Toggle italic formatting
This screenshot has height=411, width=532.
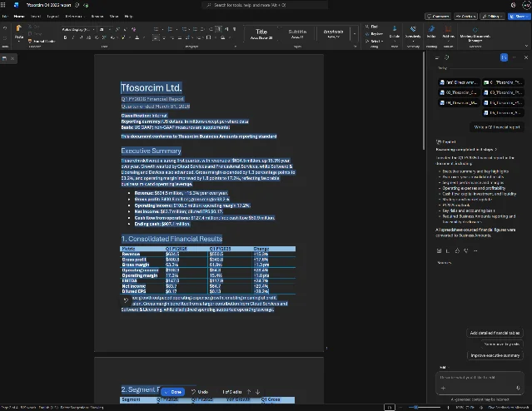click(x=73, y=37)
